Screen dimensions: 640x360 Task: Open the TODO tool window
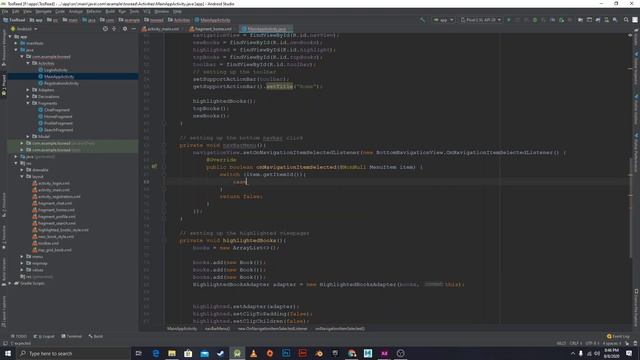tap(19, 336)
